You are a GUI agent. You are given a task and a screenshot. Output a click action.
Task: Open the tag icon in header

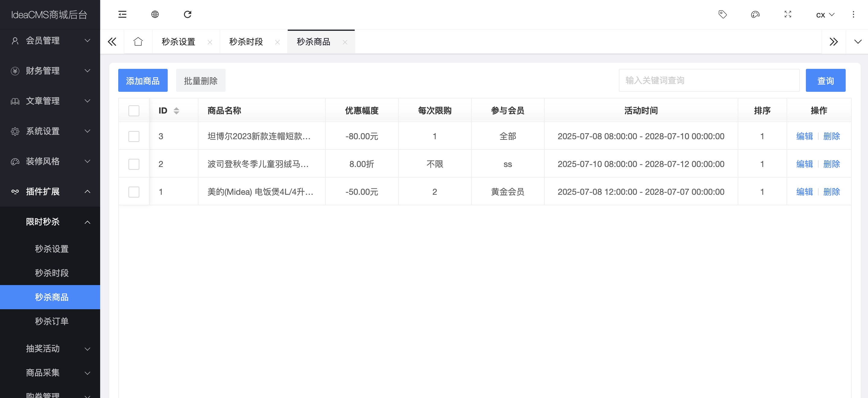[x=722, y=14]
